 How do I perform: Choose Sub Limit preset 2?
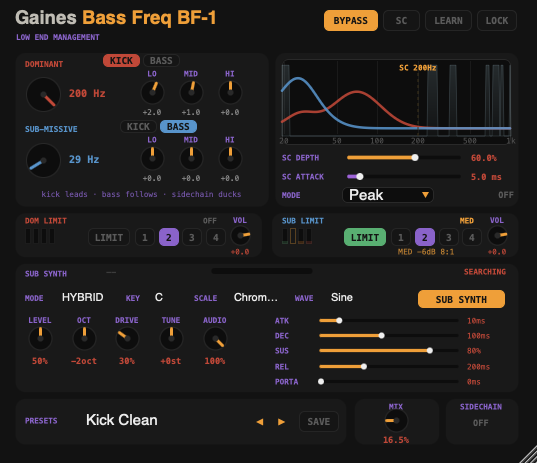point(425,237)
